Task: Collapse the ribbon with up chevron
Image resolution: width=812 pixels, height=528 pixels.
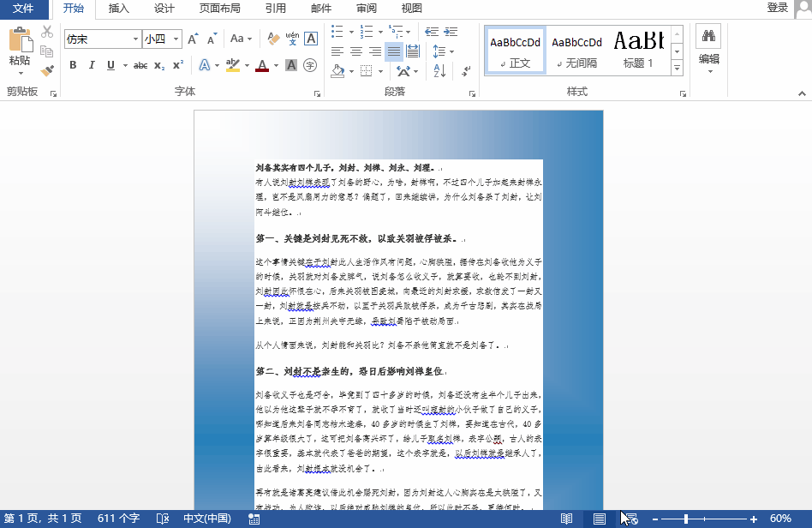Action: pos(802,93)
